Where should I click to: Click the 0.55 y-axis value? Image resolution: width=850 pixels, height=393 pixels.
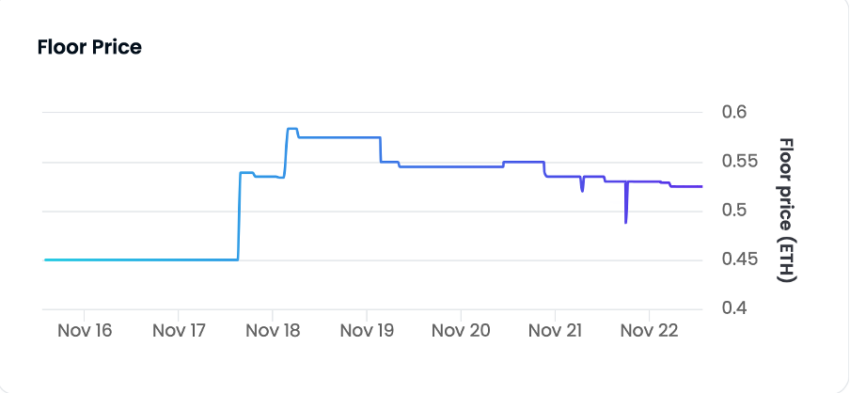tap(740, 162)
